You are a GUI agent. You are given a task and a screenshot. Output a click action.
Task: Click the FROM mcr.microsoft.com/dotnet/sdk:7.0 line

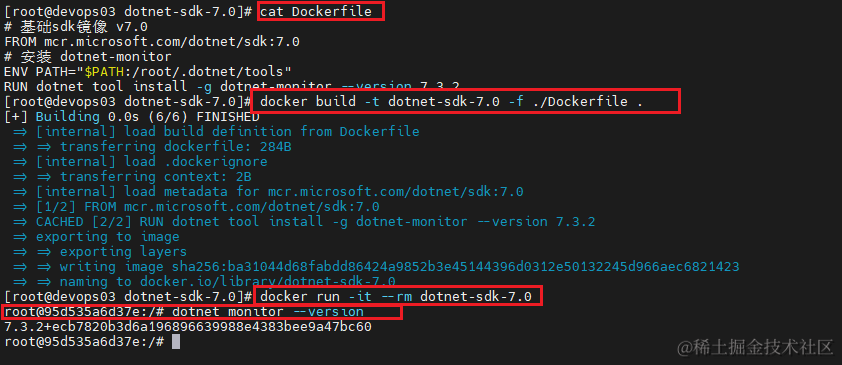pos(152,42)
